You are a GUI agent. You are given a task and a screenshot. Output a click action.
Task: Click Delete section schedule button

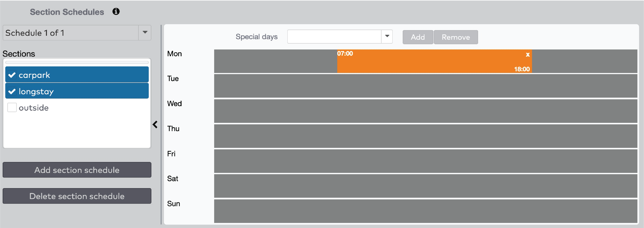point(77,196)
